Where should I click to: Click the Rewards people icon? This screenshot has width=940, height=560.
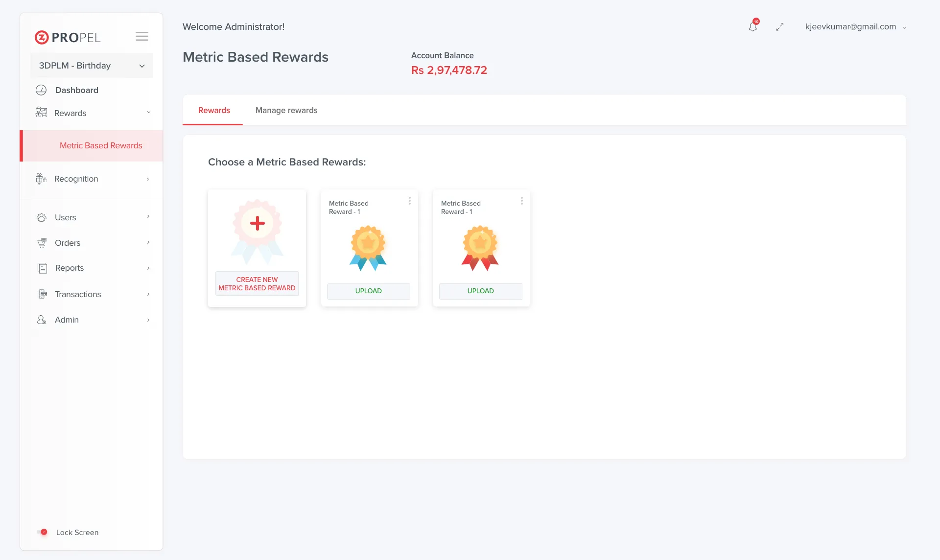[41, 113]
